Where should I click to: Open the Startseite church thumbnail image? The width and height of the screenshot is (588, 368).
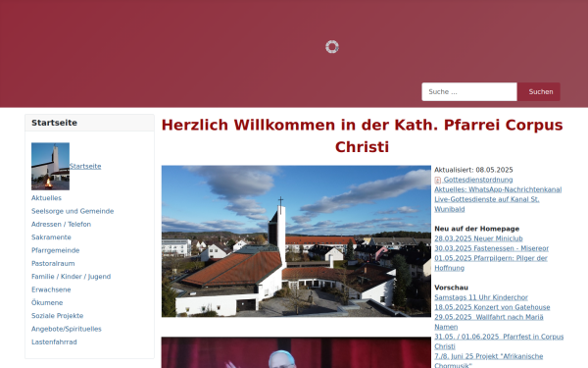coord(50,167)
